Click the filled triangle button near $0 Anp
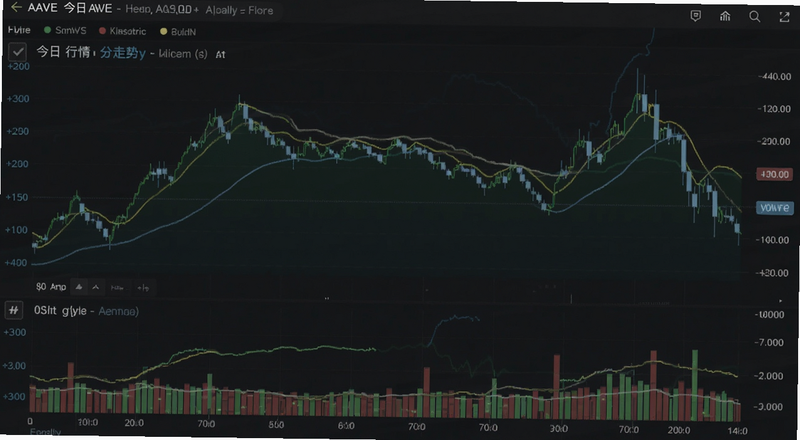 click(79, 287)
